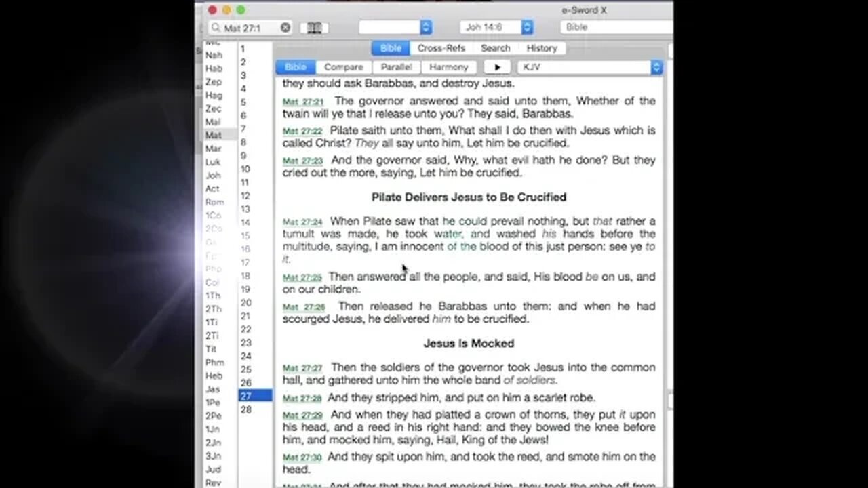Switch to the Cross-Refs tab
The height and width of the screenshot is (488, 868).
click(x=441, y=48)
